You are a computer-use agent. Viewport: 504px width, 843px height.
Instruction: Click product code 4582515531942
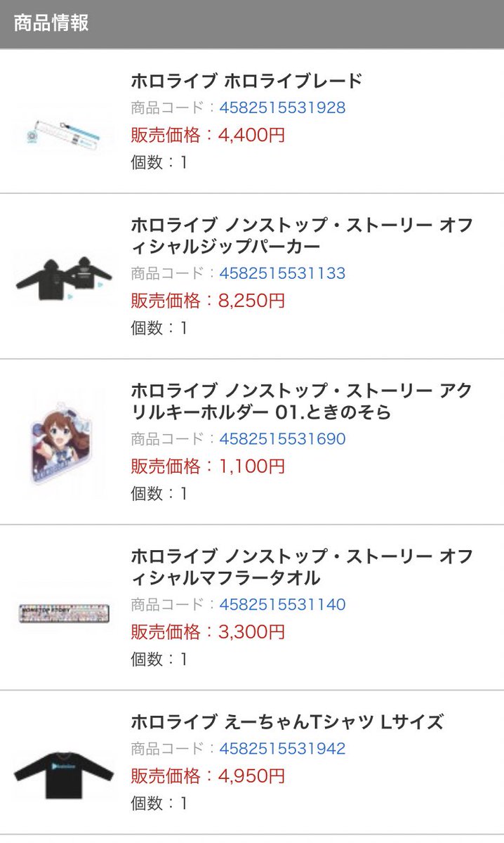pyautogui.click(x=282, y=749)
